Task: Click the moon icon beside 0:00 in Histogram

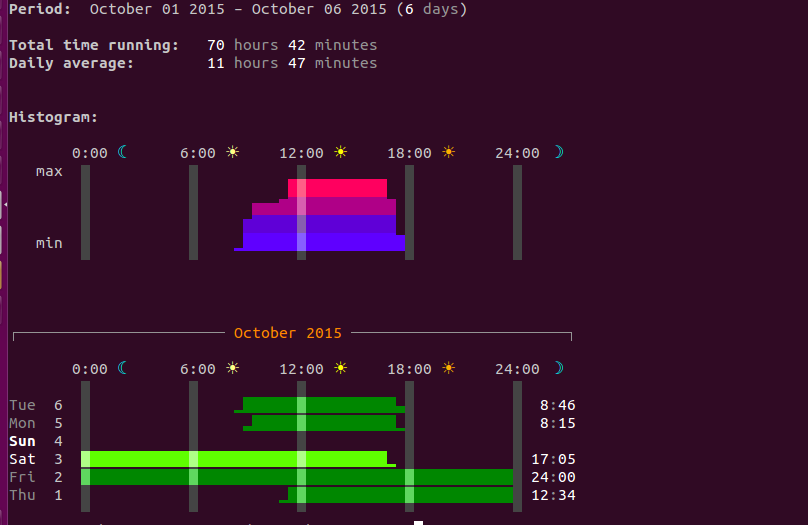Action: [123, 152]
